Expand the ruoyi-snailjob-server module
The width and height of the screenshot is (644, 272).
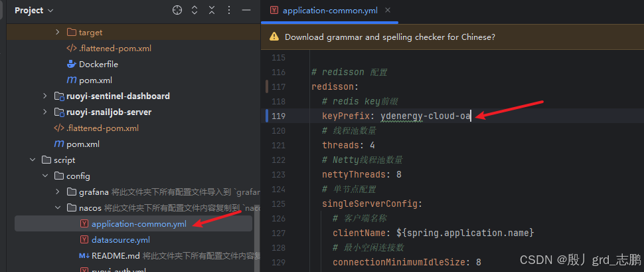coord(44,112)
